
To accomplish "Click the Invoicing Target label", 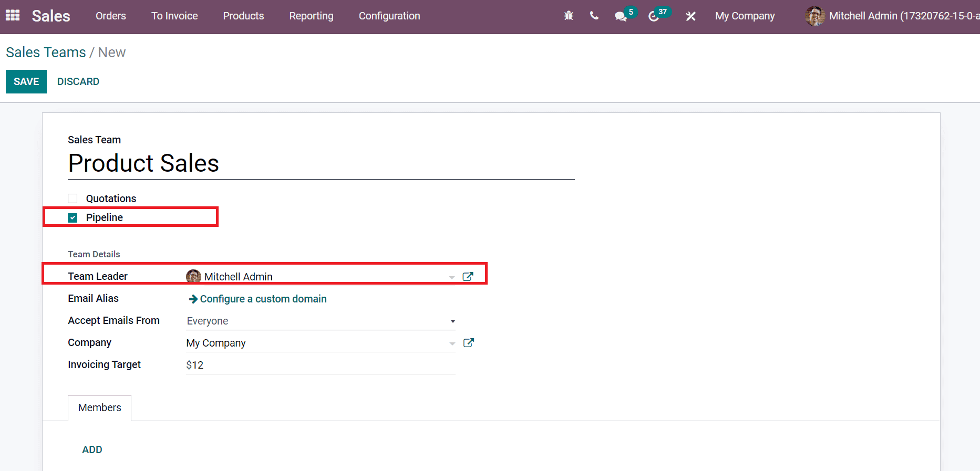I will click(x=104, y=364).
